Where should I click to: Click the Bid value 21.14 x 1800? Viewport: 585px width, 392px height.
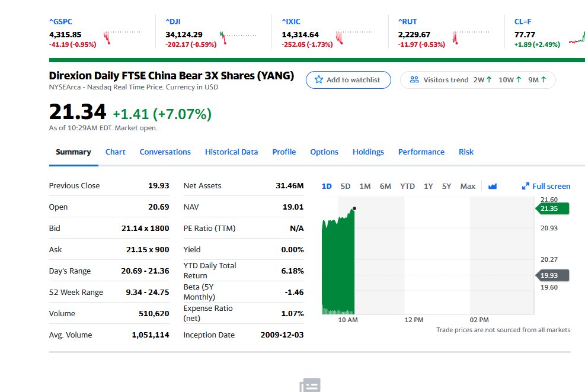tap(145, 228)
